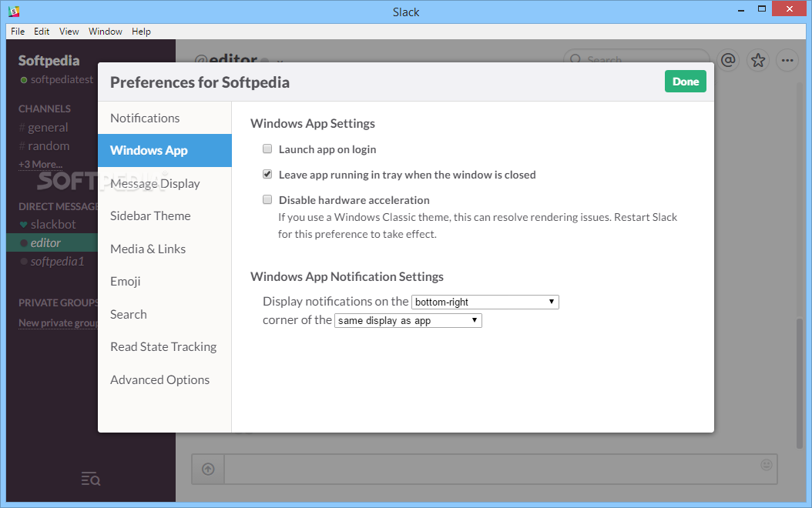Close the Slack window
Image resolution: width=812 pixels, height=508 pixels.
click(x=789, y=8)
